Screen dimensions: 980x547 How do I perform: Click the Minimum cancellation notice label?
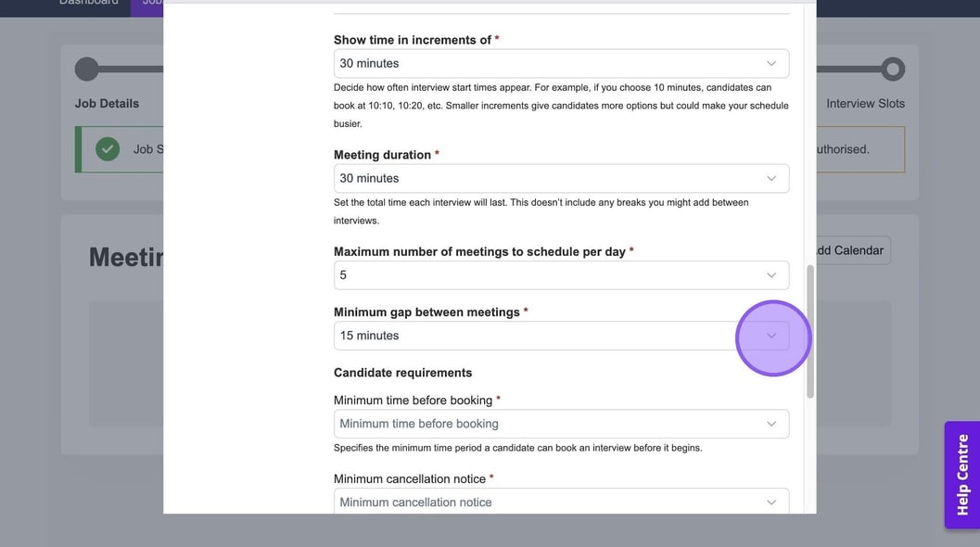pyautogui.click(x=410, y=479)
